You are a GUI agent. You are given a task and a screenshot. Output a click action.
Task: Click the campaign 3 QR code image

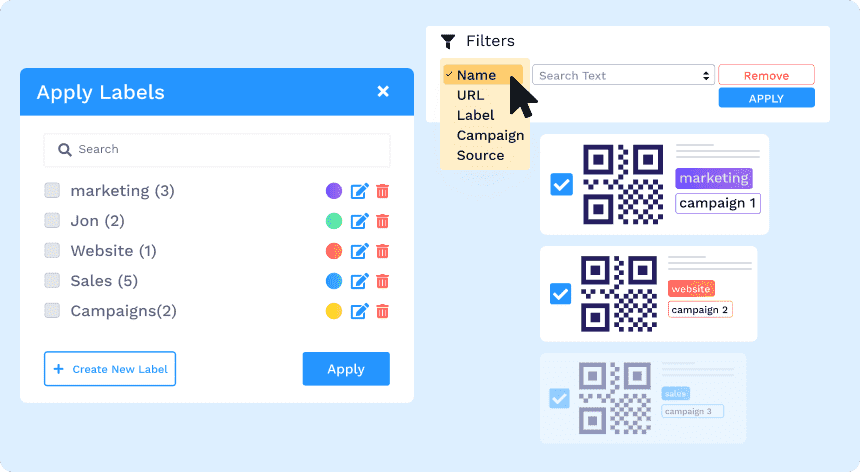coord(615,398)
